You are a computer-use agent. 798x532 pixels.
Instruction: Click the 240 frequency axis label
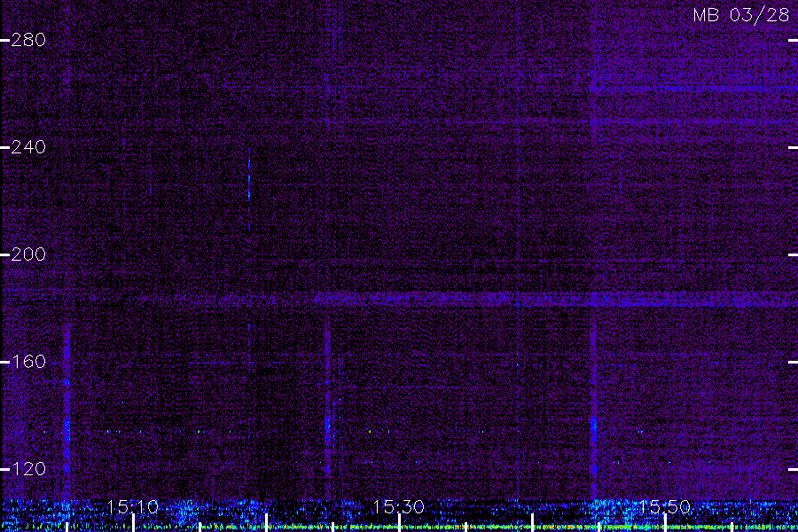click(x=28, y=147)
